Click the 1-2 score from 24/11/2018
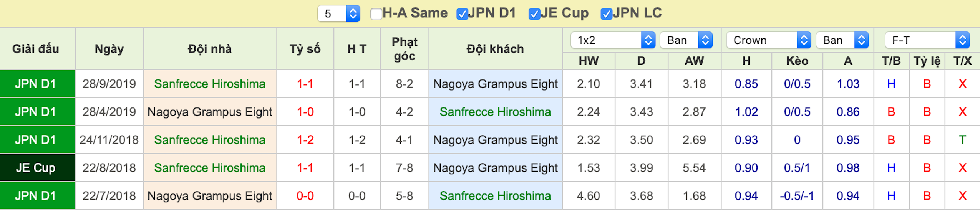Viewport: 980px width, 210px height. point(305,140)
